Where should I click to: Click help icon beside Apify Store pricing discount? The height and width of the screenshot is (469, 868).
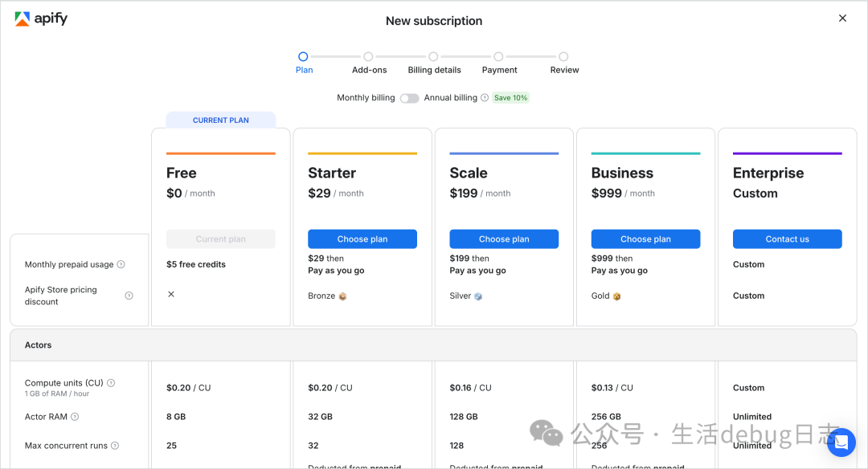tap(129, 296)
